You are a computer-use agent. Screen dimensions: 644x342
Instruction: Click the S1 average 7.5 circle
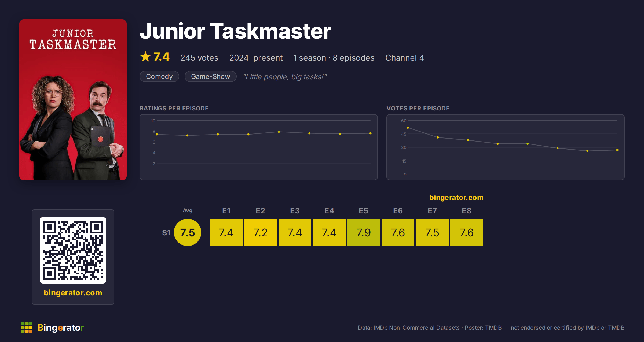pos(188,232)
